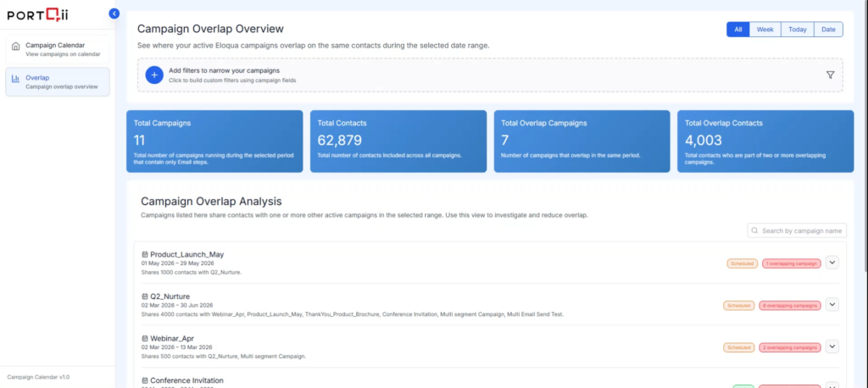Expand the Product_Launch_May campaign row
Viewport: 868px width, 388px height.
click(832, 263)
